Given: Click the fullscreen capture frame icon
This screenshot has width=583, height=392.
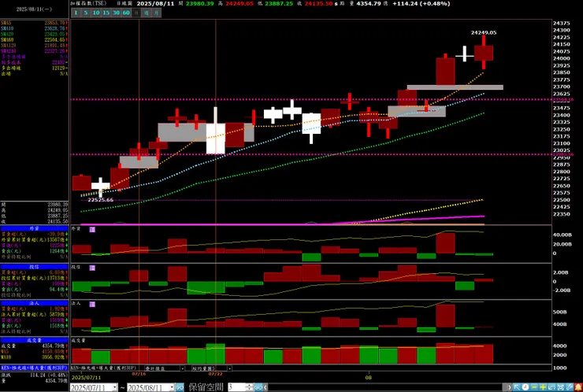Looking at the screenshot, I should coord(560,387).
